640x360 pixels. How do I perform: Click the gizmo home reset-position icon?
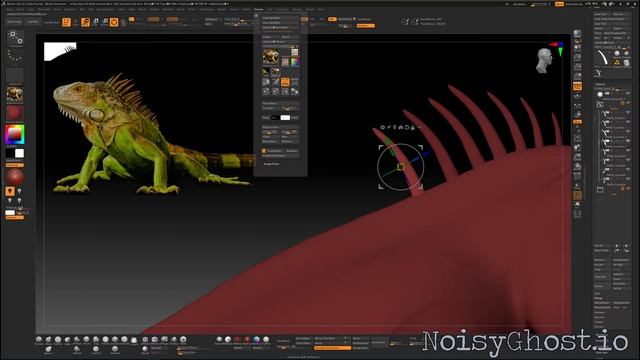click(400, 127)
